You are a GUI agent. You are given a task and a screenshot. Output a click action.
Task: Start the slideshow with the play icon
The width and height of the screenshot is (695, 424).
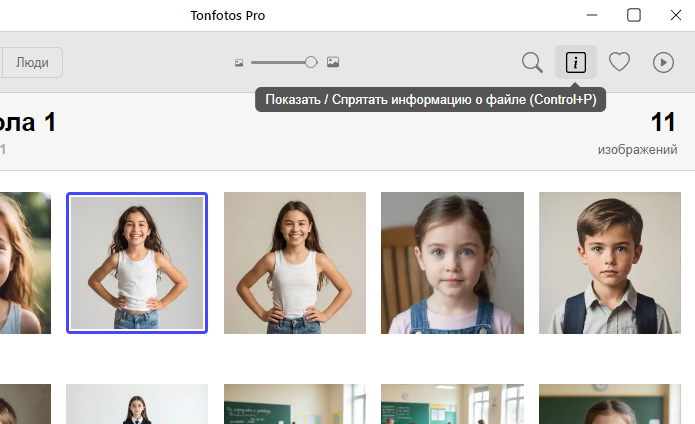tap(663, 62)
